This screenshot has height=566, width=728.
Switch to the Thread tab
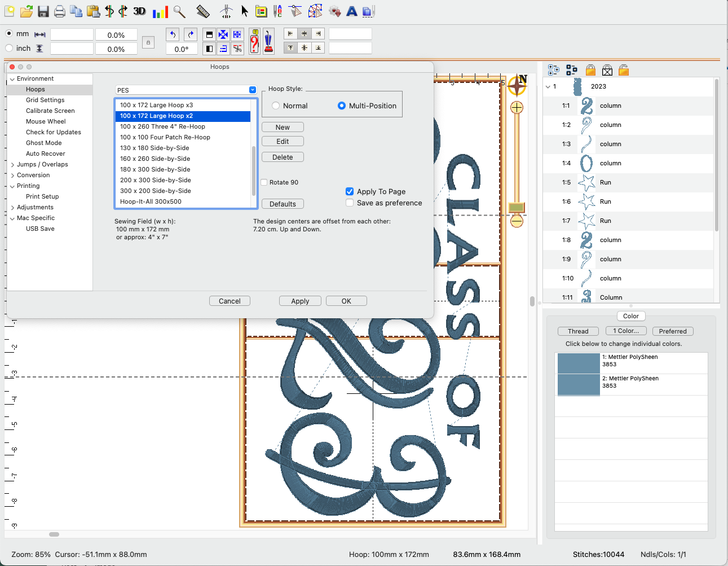tap(578, 331)
